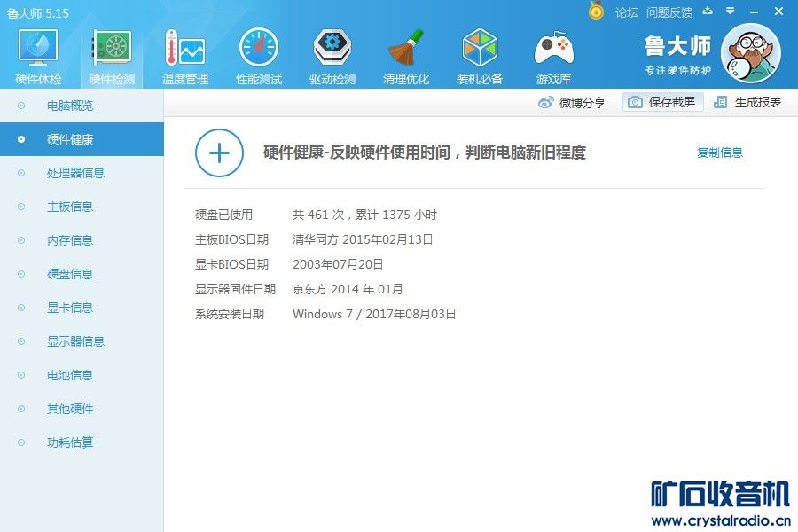Click the value 京东方 2014 年 01月
This screenshot has width=798, height=532.
[348, 289]
